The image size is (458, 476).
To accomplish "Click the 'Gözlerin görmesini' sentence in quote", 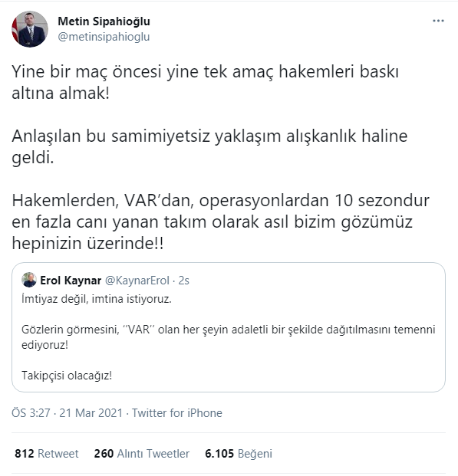I will 229,337.
